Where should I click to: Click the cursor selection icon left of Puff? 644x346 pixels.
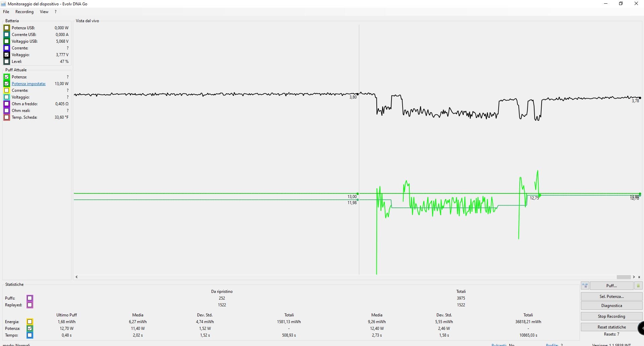point(585,285)
